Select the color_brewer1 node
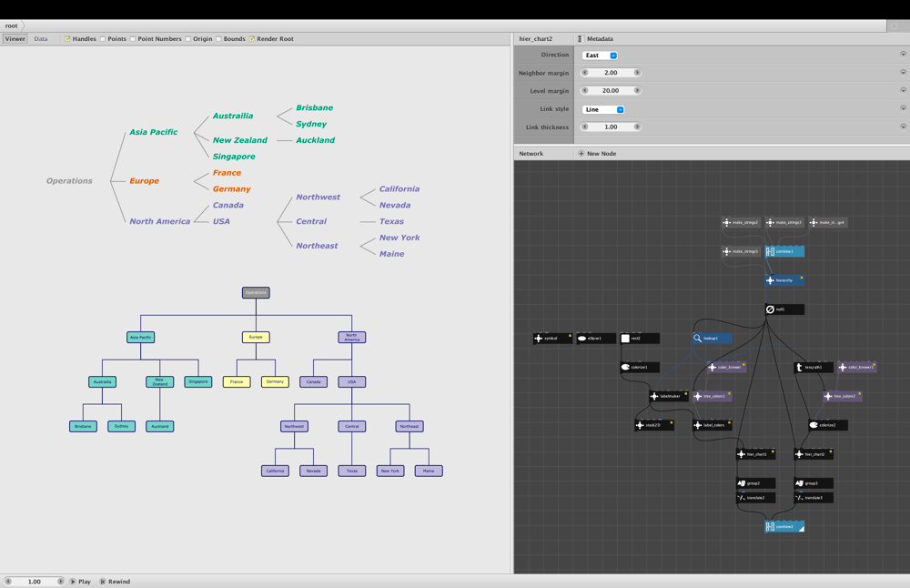 (x=857, y=368)
